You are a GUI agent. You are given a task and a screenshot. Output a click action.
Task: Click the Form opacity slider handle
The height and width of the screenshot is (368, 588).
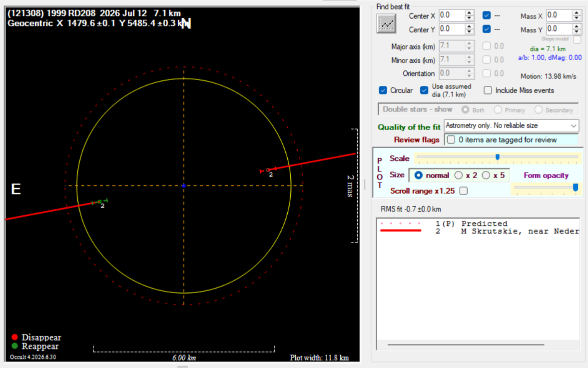tap(576, 187)
